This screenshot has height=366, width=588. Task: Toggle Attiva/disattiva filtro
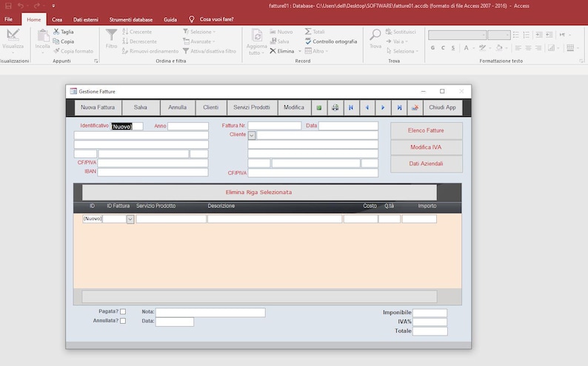click(210, 51)
